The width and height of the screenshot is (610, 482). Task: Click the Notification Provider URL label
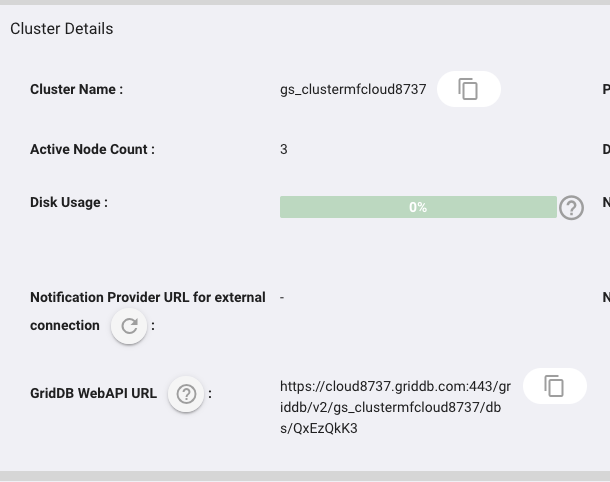click(148, 312)
